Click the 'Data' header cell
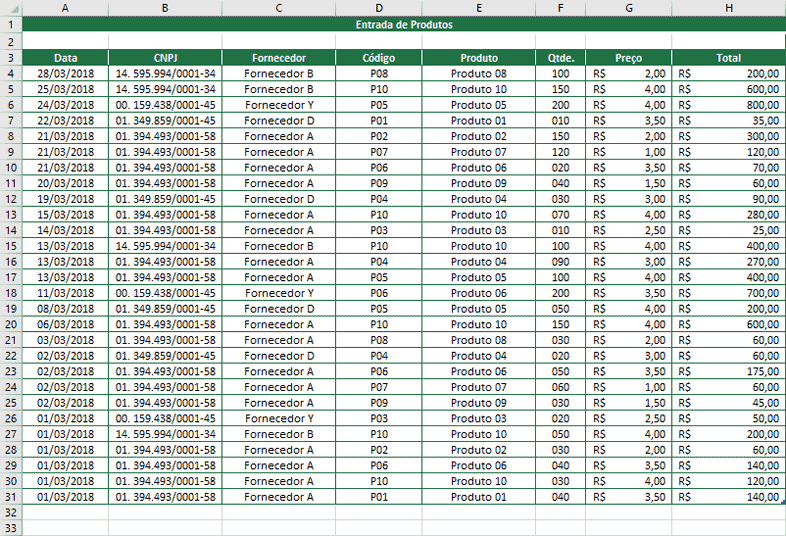The image size is (786, 536). tap(65, 58)
